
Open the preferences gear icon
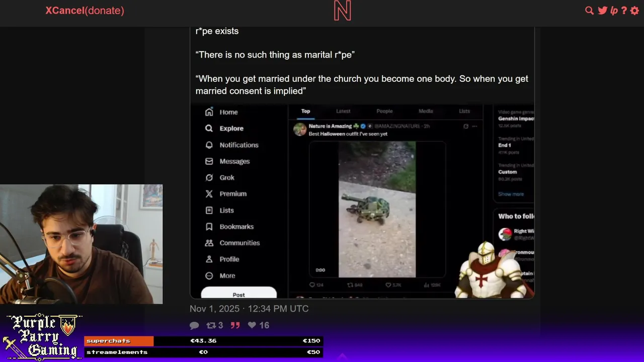(x=634, y=11)
